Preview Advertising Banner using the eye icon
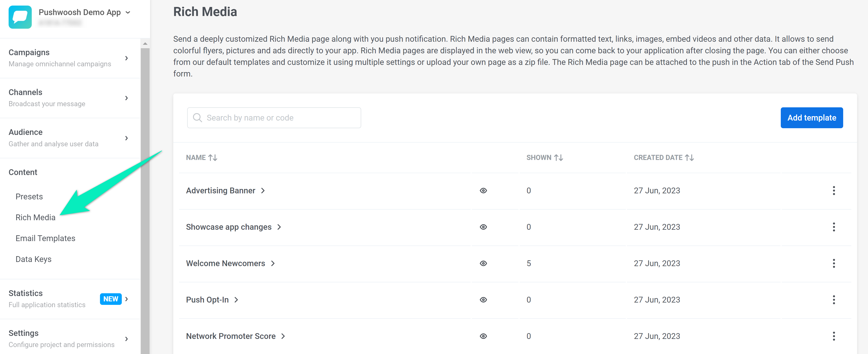 point(483,191)
